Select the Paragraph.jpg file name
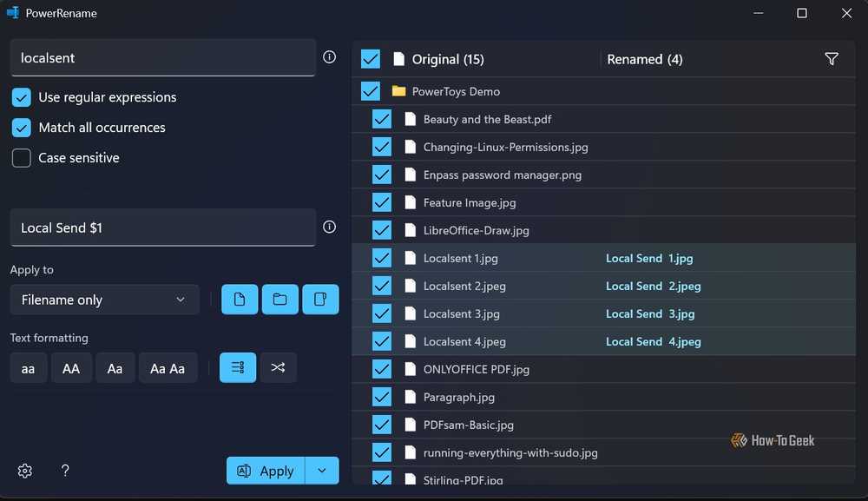The width and height of the screenshot is (868, 501). point(459,397)
